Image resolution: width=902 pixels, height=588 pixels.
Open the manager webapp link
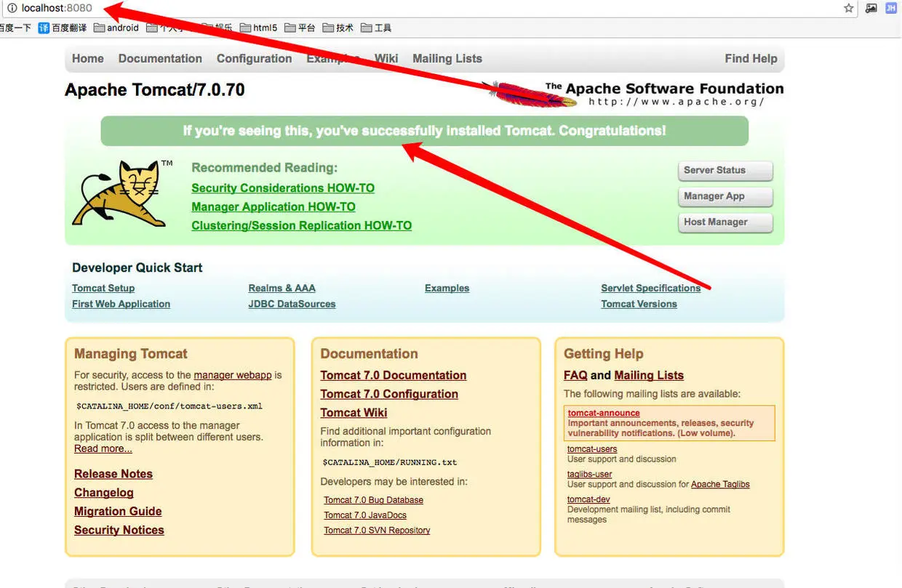point(233,376)
